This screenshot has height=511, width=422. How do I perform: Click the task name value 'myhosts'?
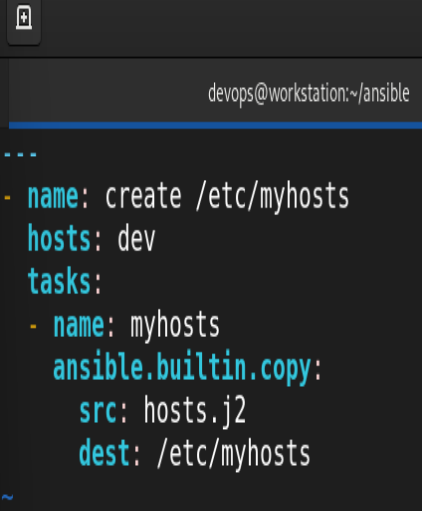175,325
